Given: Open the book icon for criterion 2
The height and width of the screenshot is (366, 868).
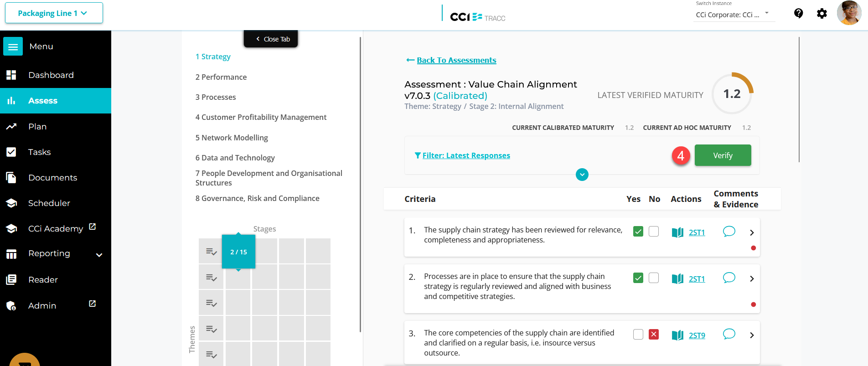Looking at the screenshot, I should (677, 278).
